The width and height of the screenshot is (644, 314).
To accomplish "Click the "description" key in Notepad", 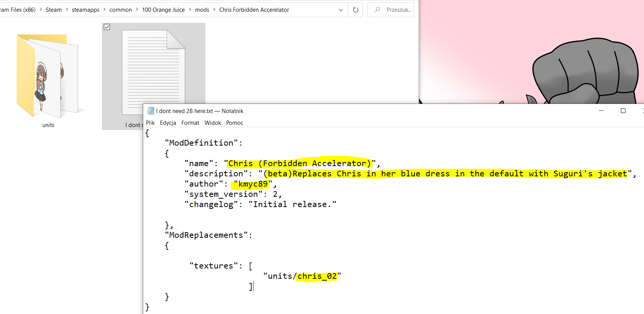I will (x=216, y=174).
